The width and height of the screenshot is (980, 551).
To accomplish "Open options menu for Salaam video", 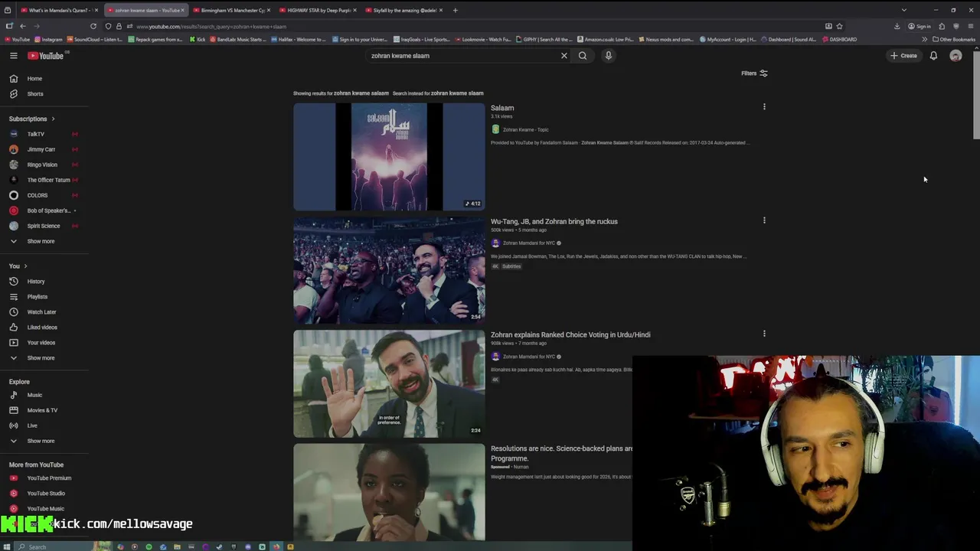I will 764,106.
